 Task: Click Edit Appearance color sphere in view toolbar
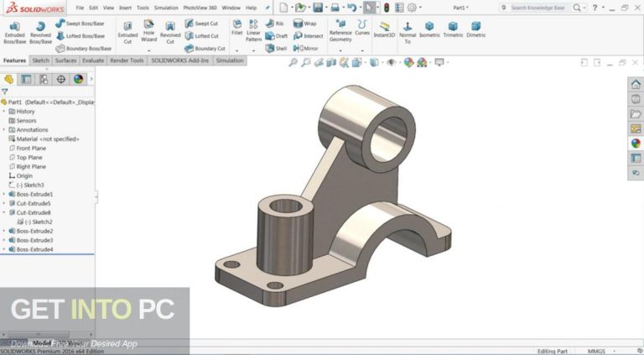(x=408, y=62)
